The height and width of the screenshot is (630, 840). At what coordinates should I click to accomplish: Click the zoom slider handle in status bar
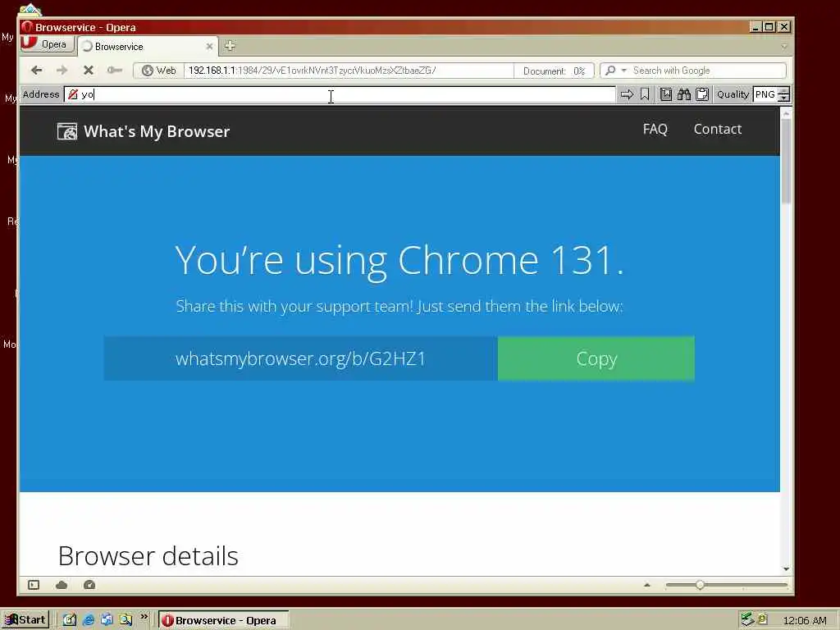coord(700,585)
